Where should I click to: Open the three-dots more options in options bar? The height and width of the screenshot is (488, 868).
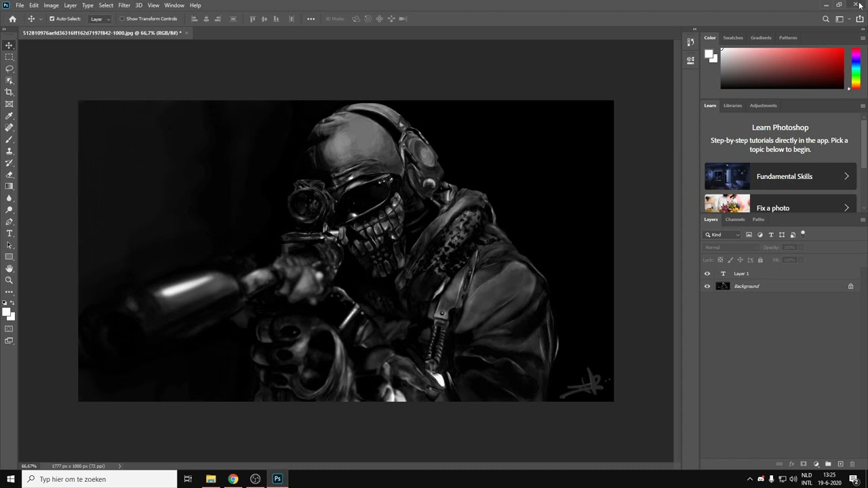coord(311,19)
